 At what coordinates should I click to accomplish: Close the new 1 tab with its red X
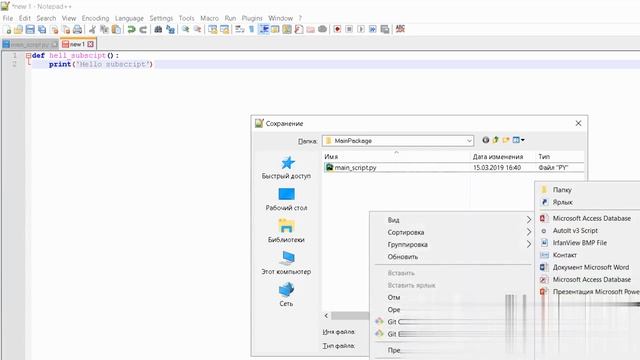pos(91,44)
